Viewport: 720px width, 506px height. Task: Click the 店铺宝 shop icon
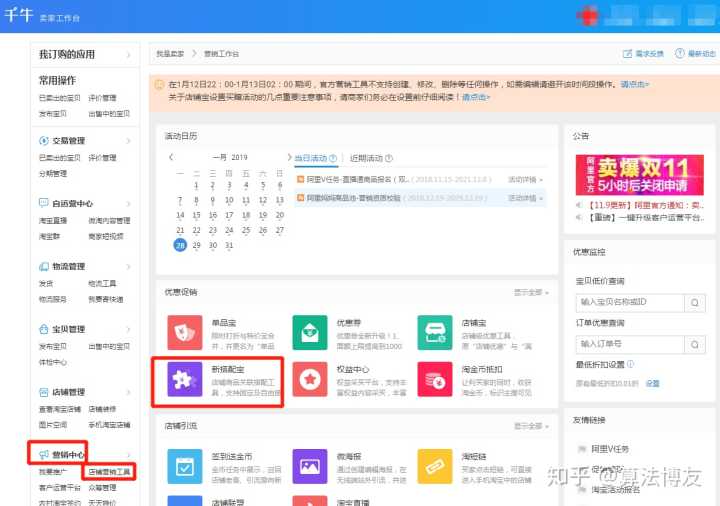435,332
